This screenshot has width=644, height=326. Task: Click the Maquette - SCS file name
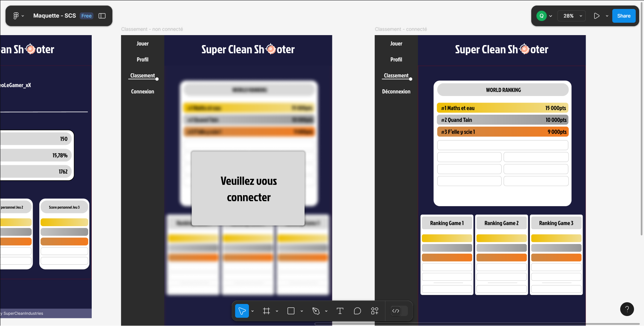54,16
